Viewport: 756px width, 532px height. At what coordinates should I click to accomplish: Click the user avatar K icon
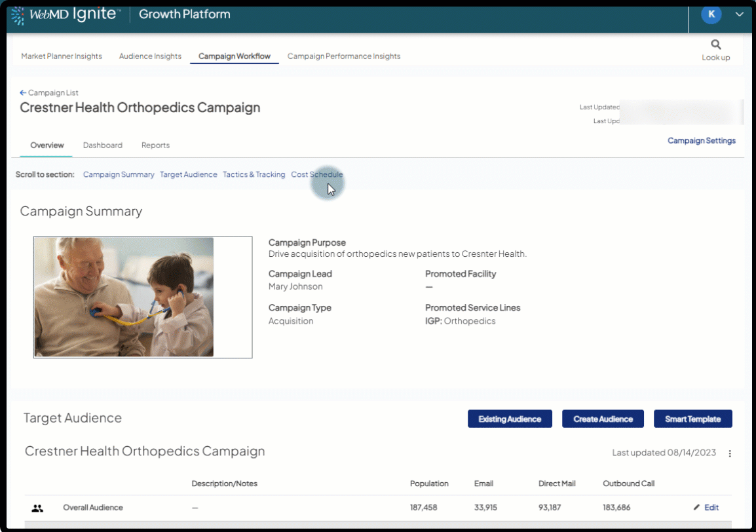pyautogui.click(x=711, y=14)
